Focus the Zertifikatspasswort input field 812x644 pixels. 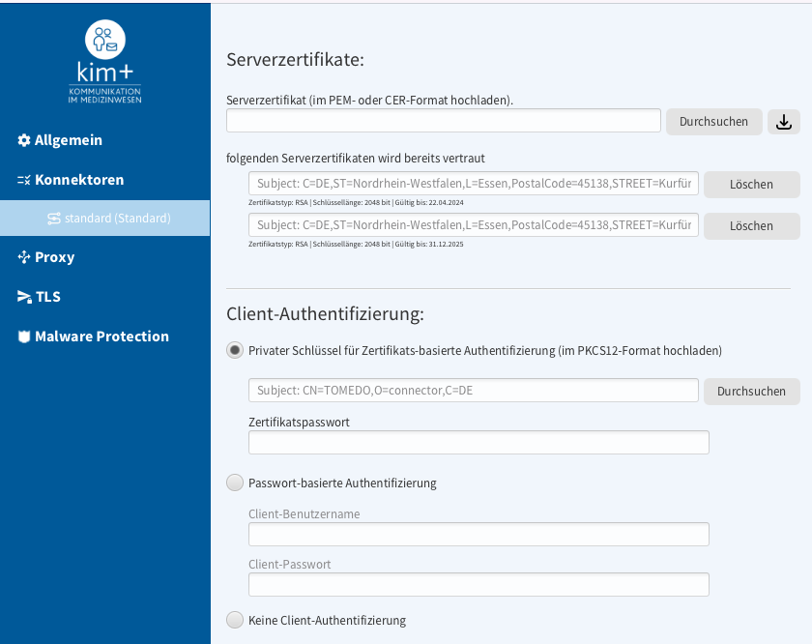tap(478, 443)
